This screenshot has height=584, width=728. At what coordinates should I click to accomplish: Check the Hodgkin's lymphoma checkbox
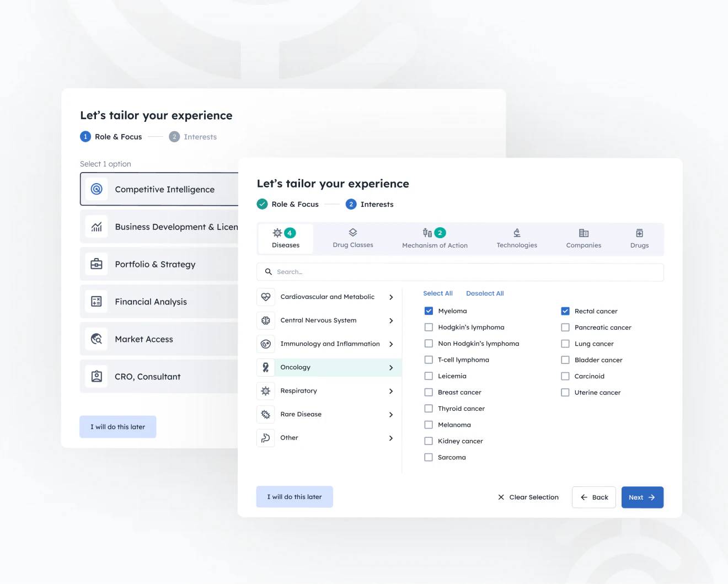[x=429, y=327]
